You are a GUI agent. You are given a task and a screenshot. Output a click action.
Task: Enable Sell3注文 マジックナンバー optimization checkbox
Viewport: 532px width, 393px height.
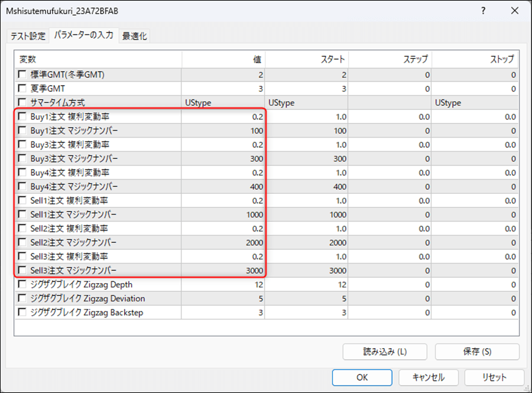pos(22,271)
